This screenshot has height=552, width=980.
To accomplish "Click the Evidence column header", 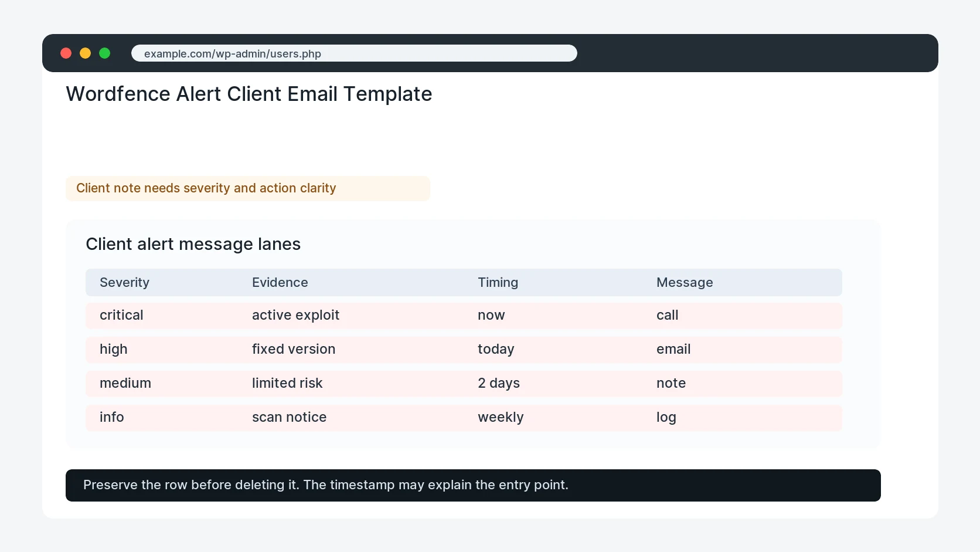I will point(280,283).
